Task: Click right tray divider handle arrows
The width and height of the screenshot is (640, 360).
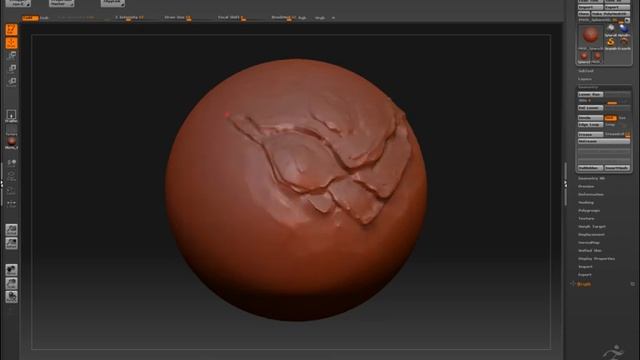Action: (565, 184)
